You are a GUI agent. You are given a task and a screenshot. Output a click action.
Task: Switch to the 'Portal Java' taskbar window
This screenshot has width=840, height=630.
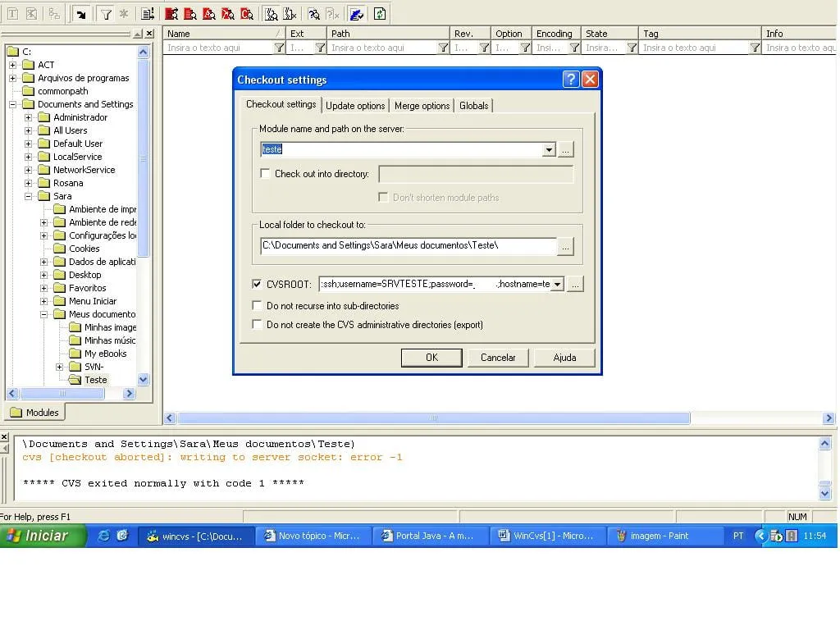[x=430, y=535]
